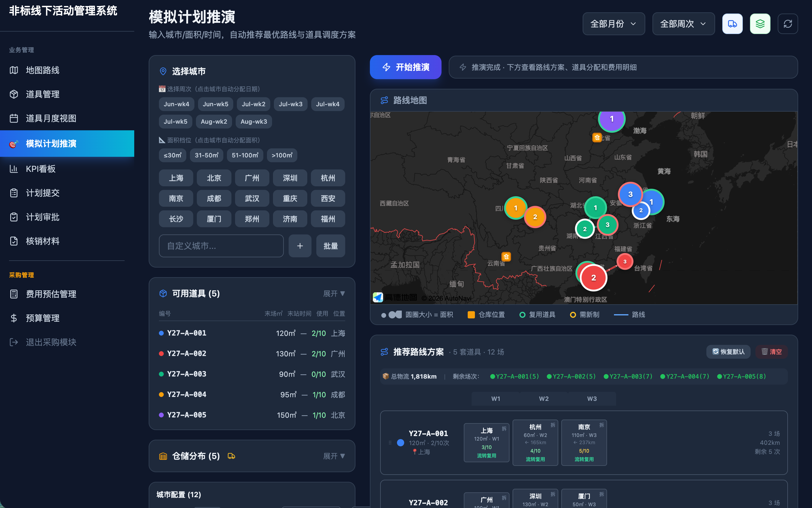This screenshot has height=508, width=812.
Task: Click the 自定义城市 input field
Action: pyautogui.click(x=221, y=246)
